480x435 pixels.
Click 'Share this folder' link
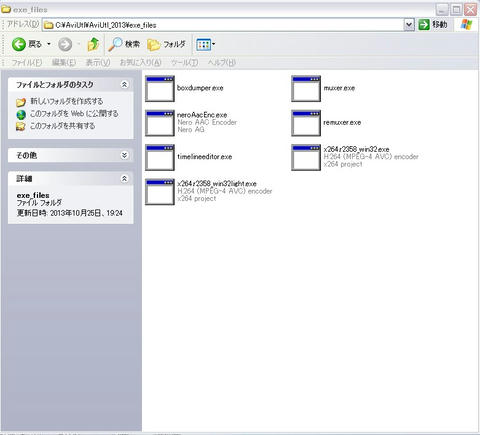tap(63, 126)
